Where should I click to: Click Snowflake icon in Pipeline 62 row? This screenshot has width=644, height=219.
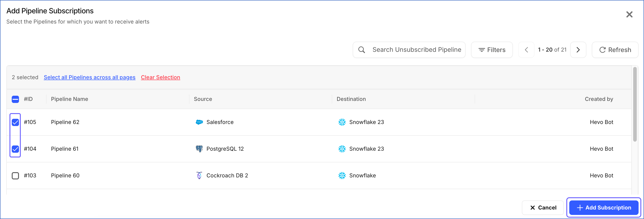point(342,122)
